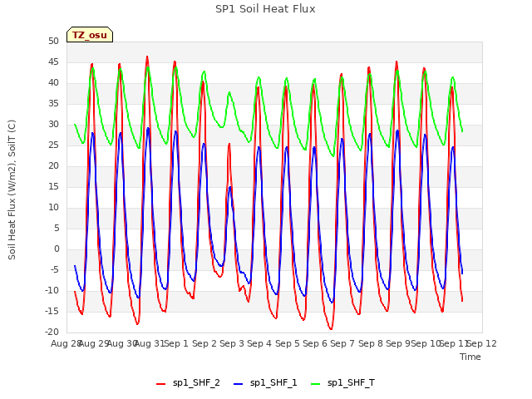Screen dimensions: 532x399
Task: Click the y-axis value -10
Action: coord(52,291)
